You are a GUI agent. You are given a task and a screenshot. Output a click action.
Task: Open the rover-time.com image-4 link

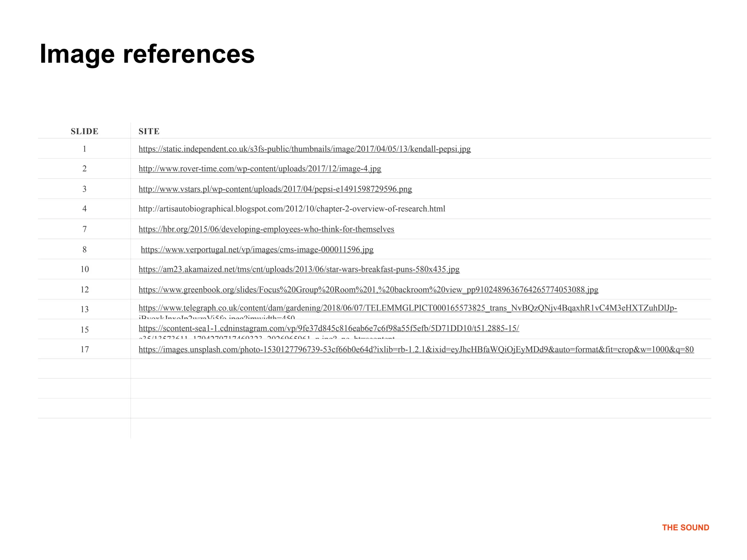[260, 169]
